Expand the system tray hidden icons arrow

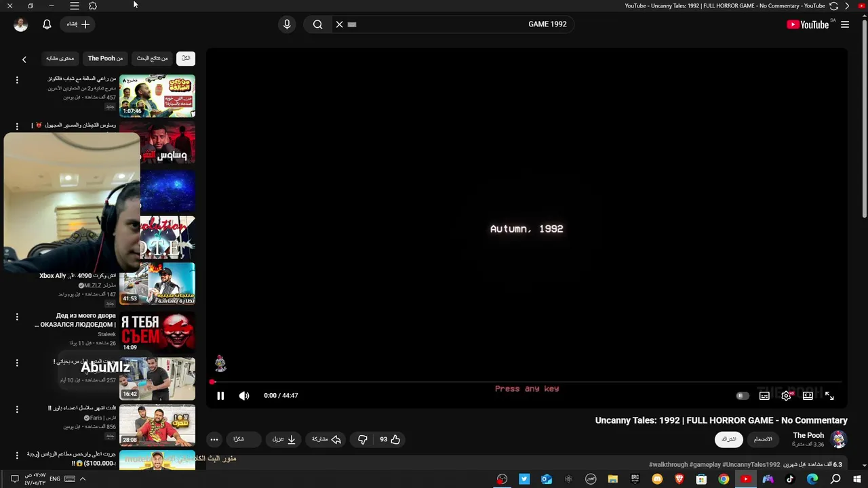click(x=83, y=479)
